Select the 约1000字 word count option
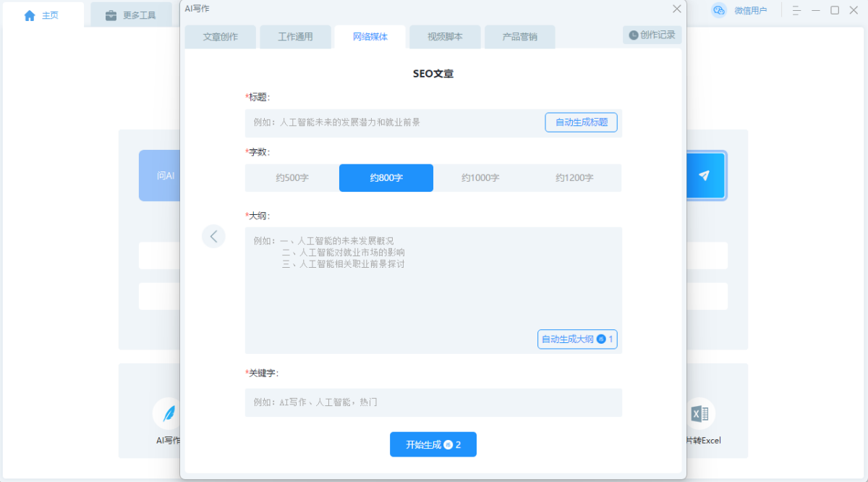868x482 pixels. [x=480, y=177]
